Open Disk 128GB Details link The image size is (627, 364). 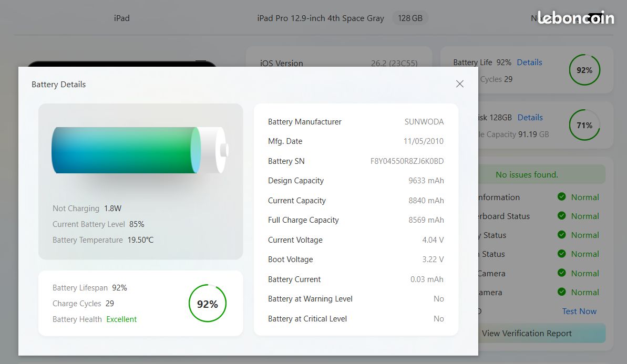point(530,118)
